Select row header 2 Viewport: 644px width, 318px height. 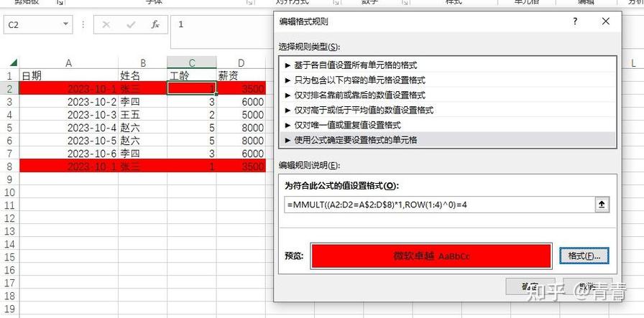10,88
